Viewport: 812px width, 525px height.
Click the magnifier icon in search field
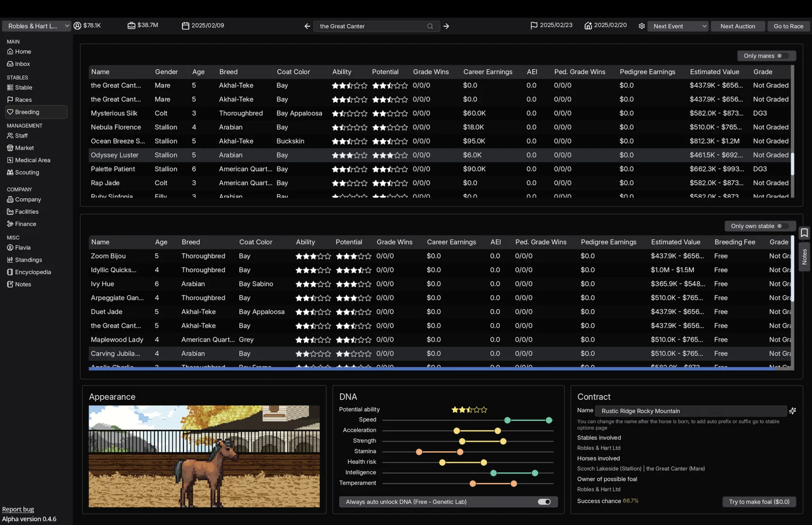(x=430, y=26)
